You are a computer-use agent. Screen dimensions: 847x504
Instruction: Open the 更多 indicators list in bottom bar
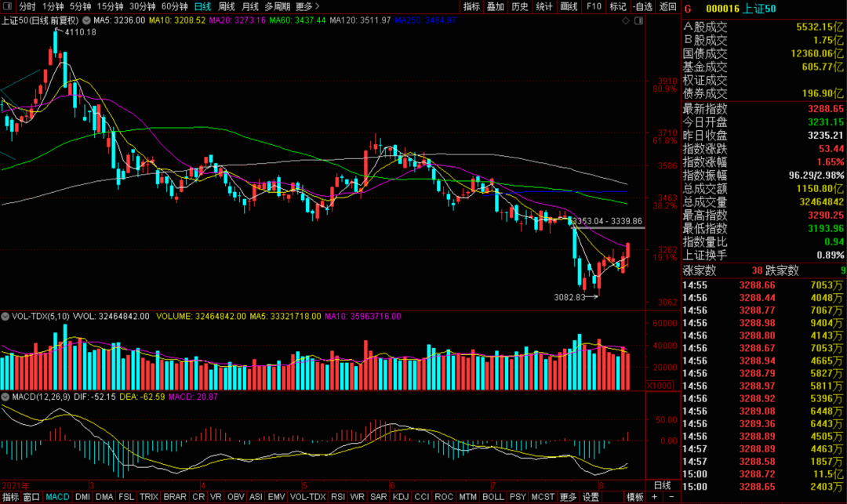click(x=568, y=497)
